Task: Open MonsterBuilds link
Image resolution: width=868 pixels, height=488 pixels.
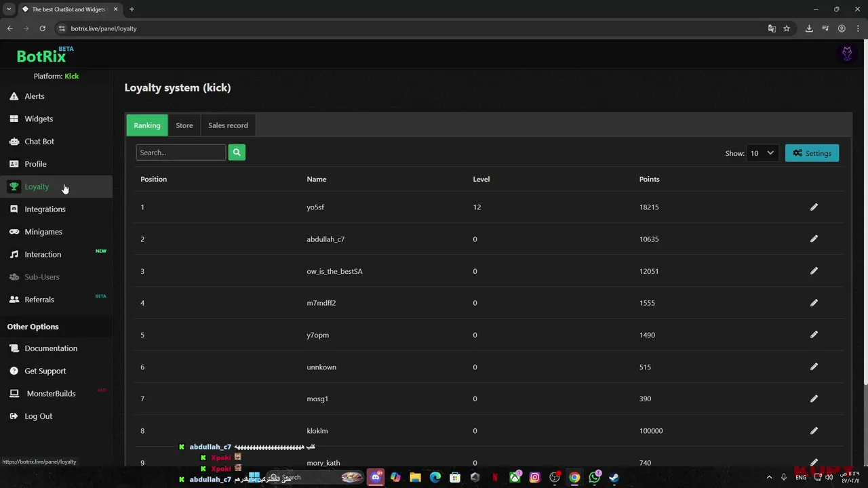Action: [51, 393]
